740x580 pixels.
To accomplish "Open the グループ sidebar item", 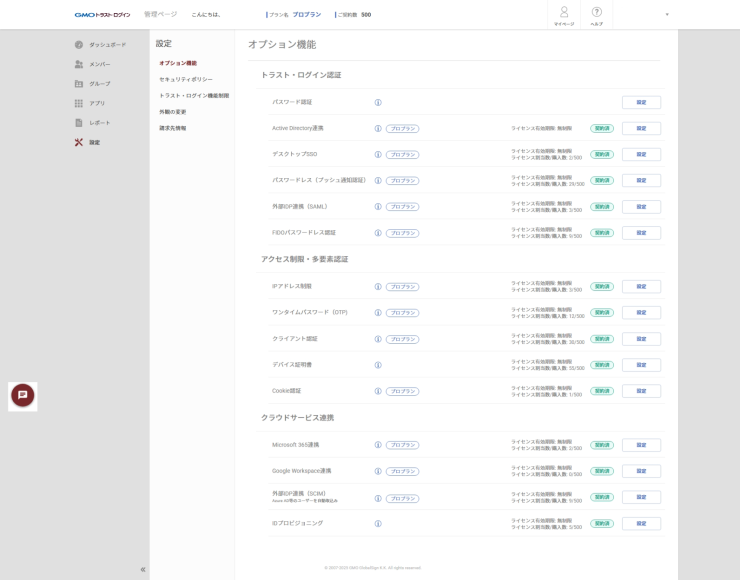I will pos(92,84).
